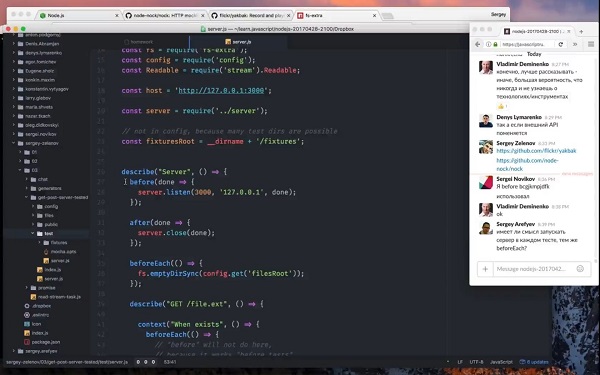The height and width of the screenshot is (375, 600).
Task: Switch to the fs-extra browser tab
Action: tap(337, 16)
